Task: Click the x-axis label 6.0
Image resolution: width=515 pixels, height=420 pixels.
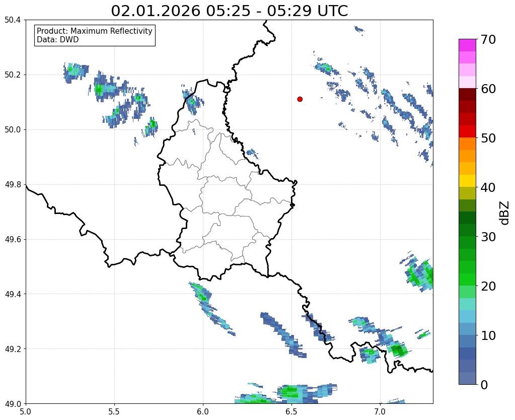Action: [203, 411]
